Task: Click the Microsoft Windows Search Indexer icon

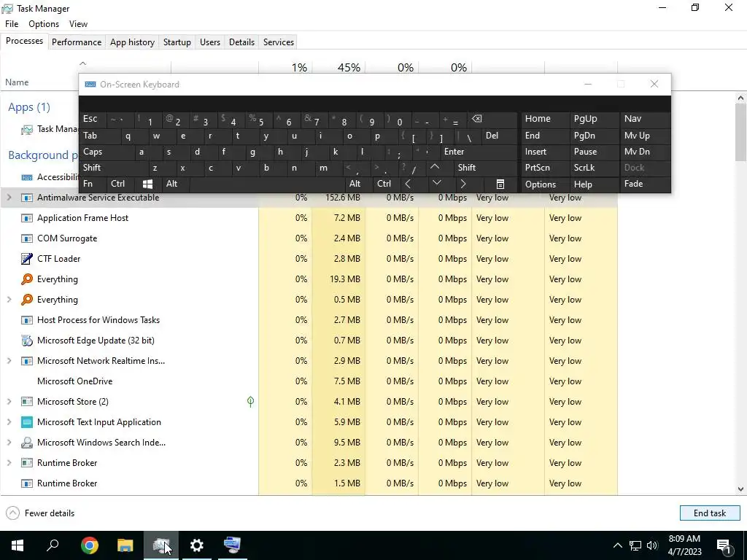Action: click(27, 443)
